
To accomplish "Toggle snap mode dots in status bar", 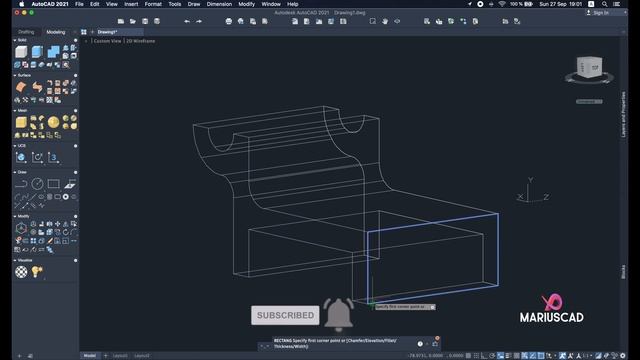I will pyautogui.click(x=476, y=356).
